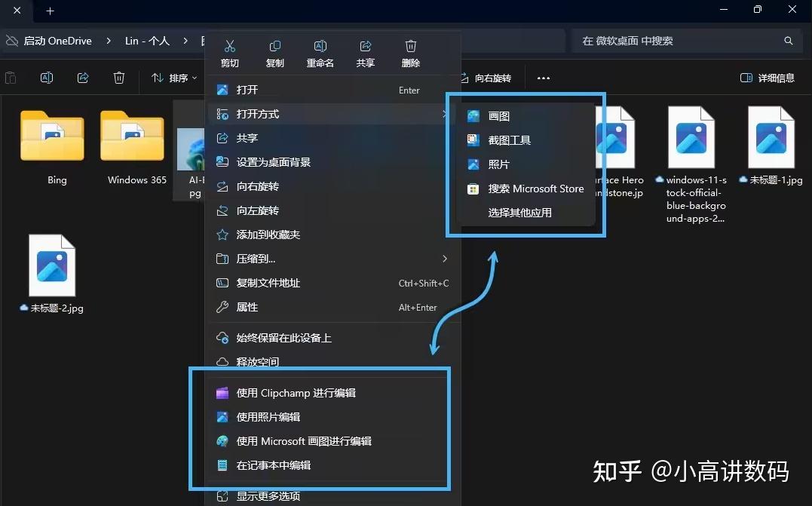Open 属性 (Properties) entry
The width and height of the screenshot is (812, 506).
point(332,307)
